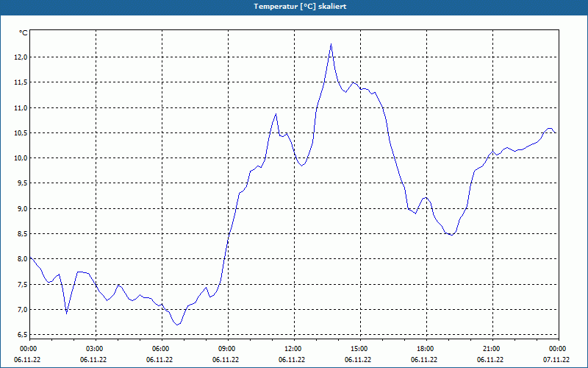
Task: Select the 06.11.22 date beneath 09:00
Action: [226, 360]
